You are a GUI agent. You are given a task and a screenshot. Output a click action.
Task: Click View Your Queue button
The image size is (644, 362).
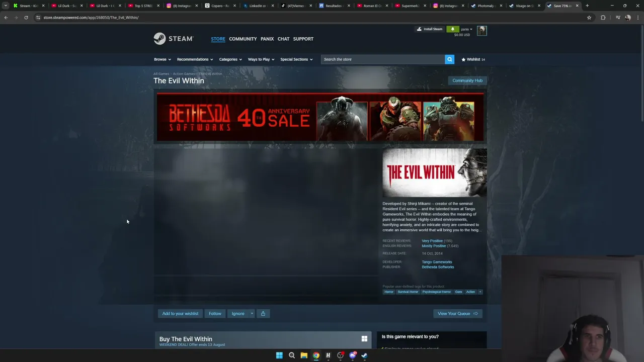click(458, 314)
